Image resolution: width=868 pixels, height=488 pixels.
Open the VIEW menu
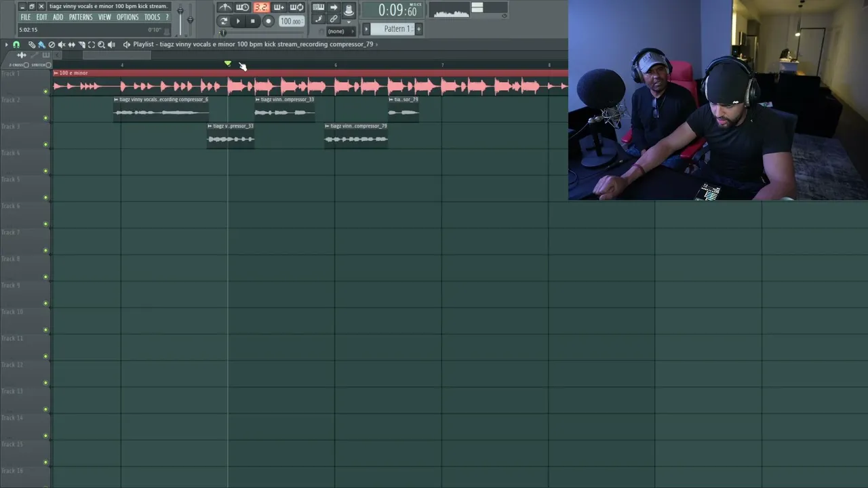tap(104, 17)
